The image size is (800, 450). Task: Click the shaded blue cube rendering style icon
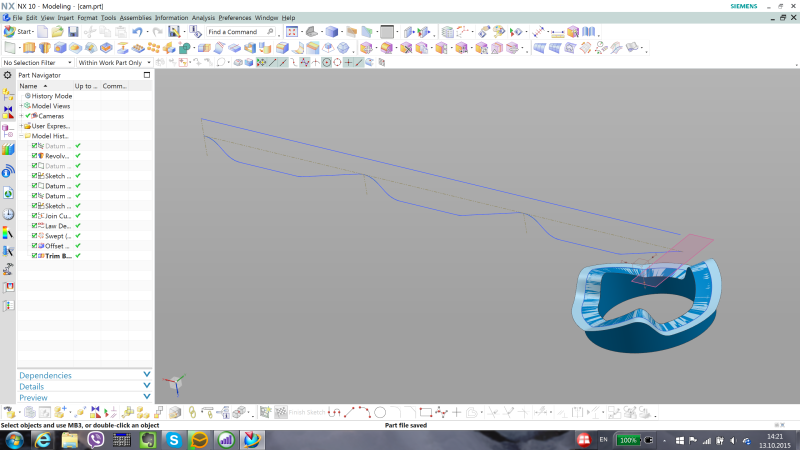tap(332, 32)
